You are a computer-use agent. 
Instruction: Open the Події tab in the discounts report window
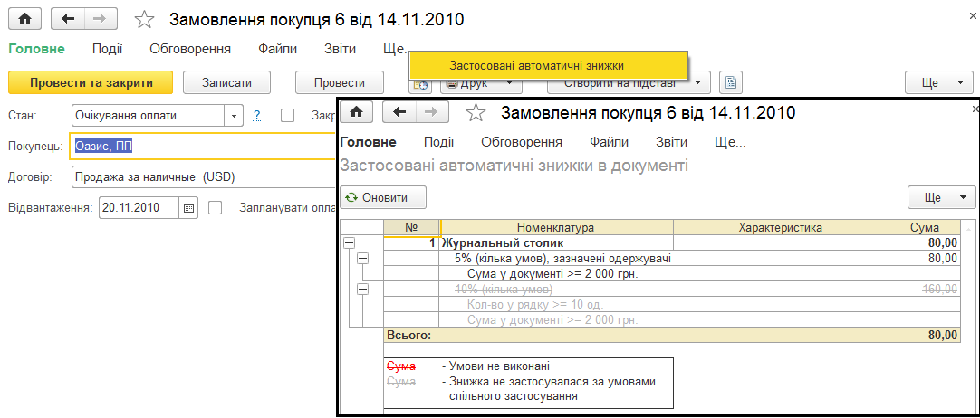click(x=438, y=142)
